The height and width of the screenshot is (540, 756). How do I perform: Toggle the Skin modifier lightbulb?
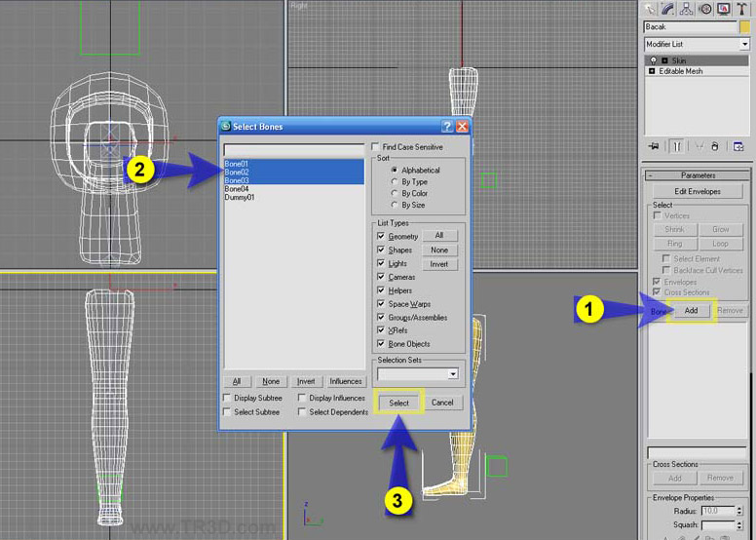point(652,60)
